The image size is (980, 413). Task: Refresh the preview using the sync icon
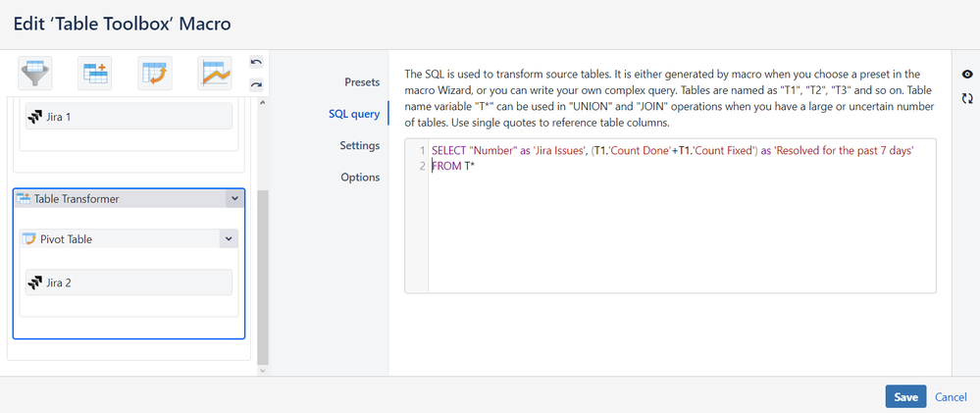pyautogui.click(x=968, y=98)
